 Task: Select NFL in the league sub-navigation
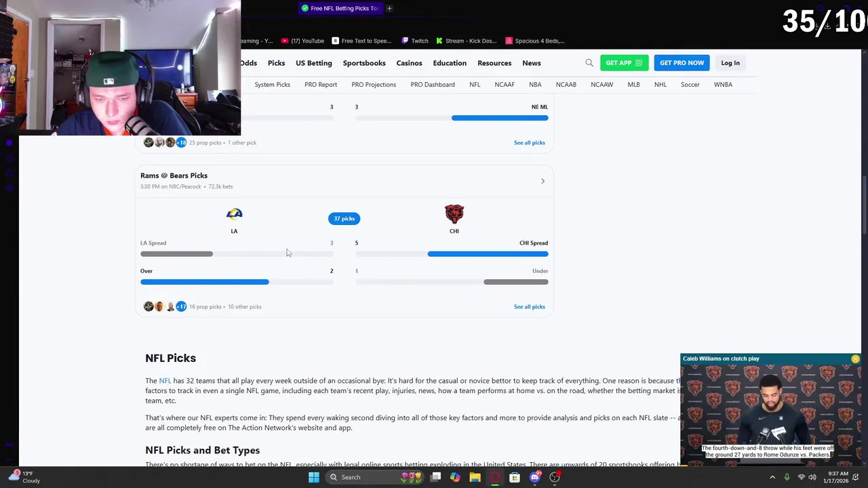(x=475, y=85)
